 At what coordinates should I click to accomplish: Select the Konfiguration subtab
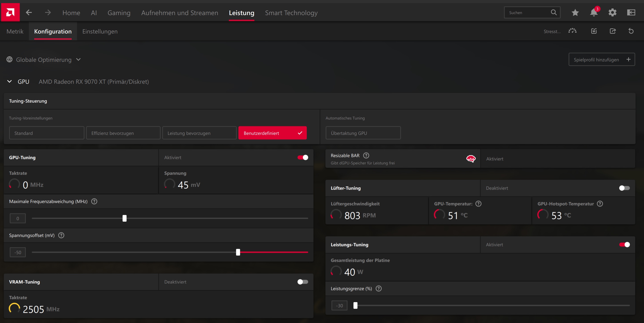53,31
